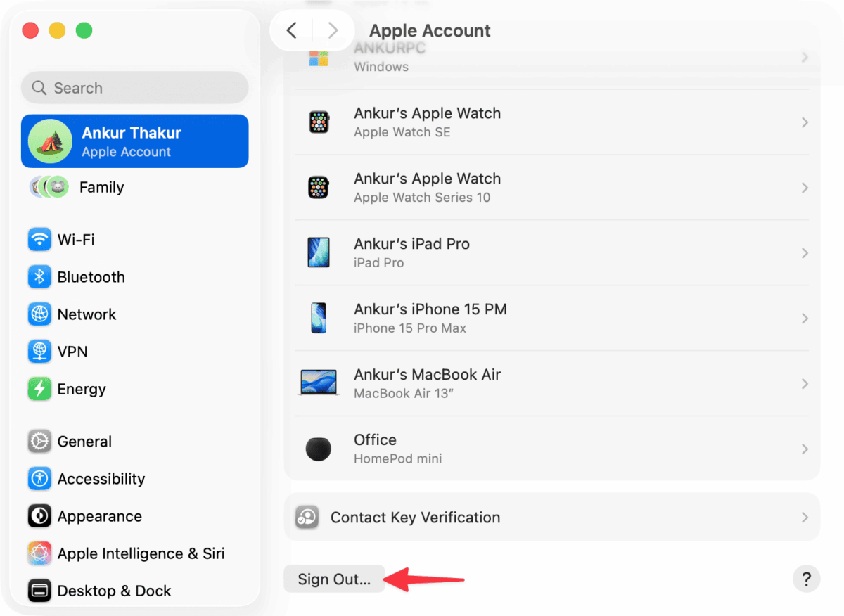Click 'Appearance' label in sidebar
This screenshot has height=616, width=844.
(100, 516)
